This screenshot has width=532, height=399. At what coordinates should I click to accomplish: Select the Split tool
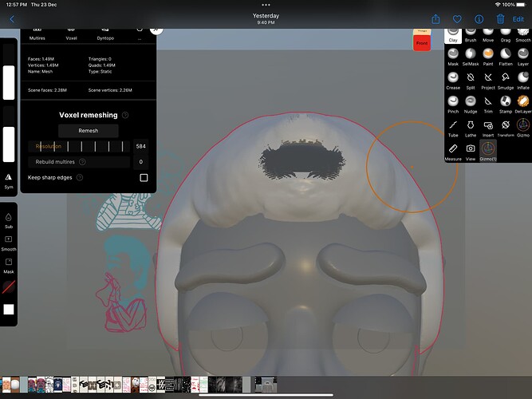[x=471, y=81]
